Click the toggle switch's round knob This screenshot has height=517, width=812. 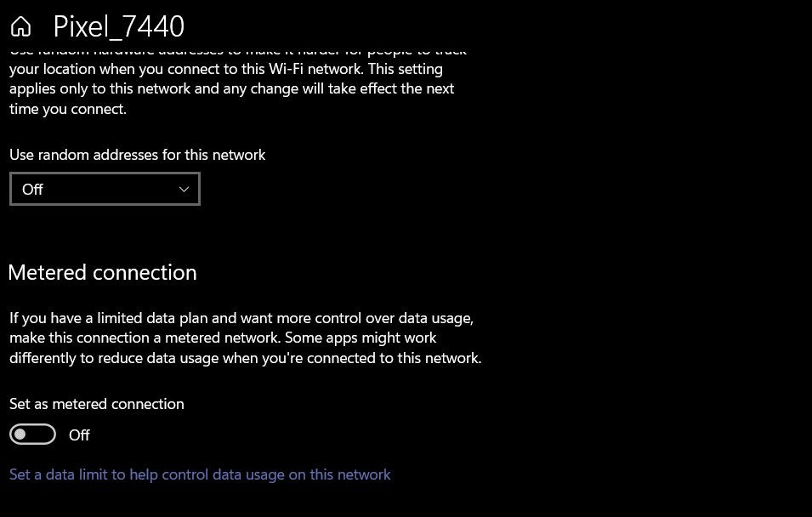pyautogui.click(x=22, y=435)
